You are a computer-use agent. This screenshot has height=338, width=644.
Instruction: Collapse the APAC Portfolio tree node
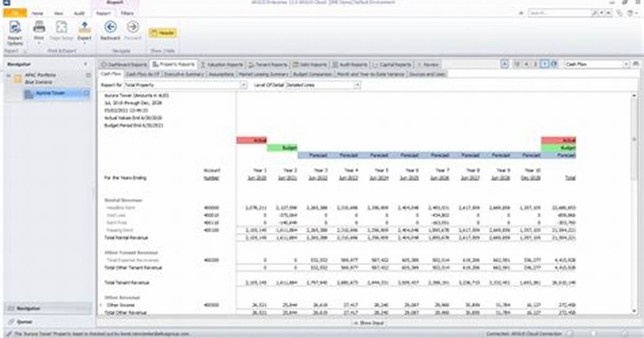coord(9,75)
